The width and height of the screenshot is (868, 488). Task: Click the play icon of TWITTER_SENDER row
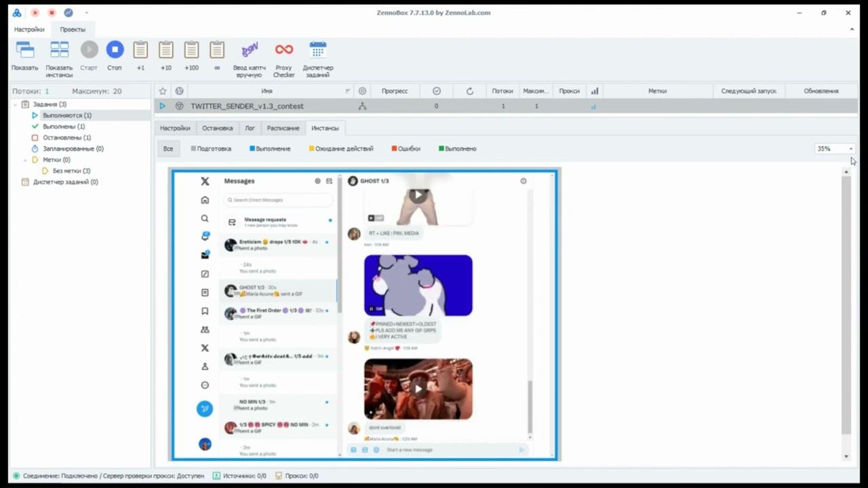pyautogui.click(x=162, y=106)
